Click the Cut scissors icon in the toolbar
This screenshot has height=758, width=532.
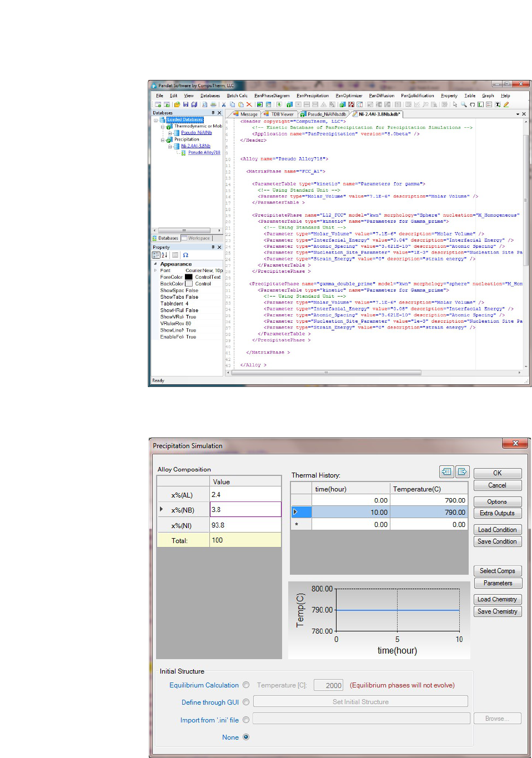click(224, 104)
